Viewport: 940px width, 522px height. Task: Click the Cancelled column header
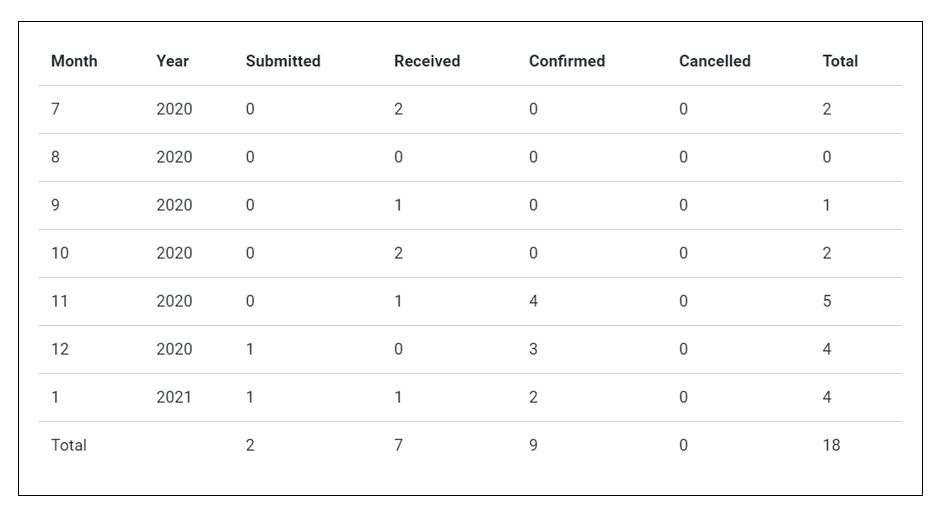click(x=714, y=61)
